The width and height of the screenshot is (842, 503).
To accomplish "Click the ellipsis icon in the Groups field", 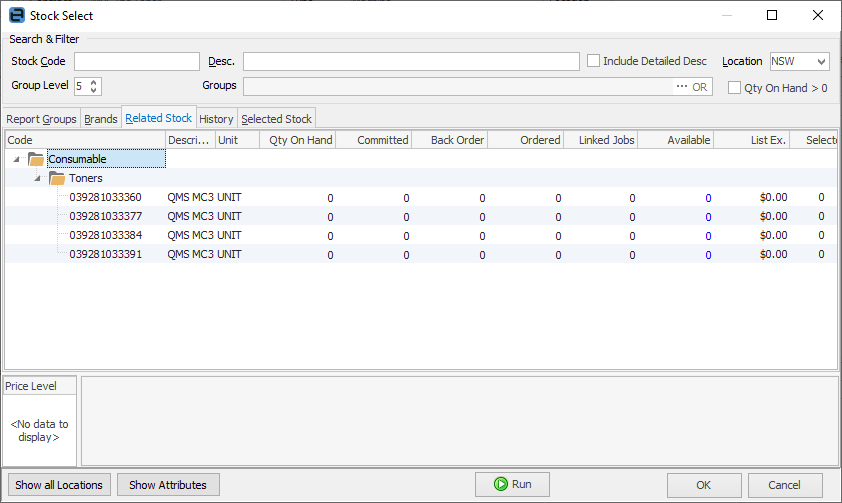I will (x=681, y=86).
